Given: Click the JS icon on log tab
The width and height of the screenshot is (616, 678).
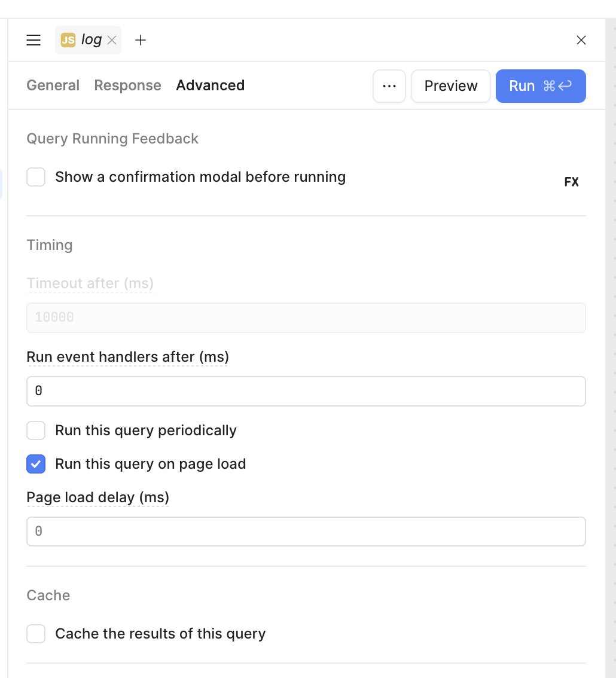Looking at the screenshot, I should [x=68, y=40].
